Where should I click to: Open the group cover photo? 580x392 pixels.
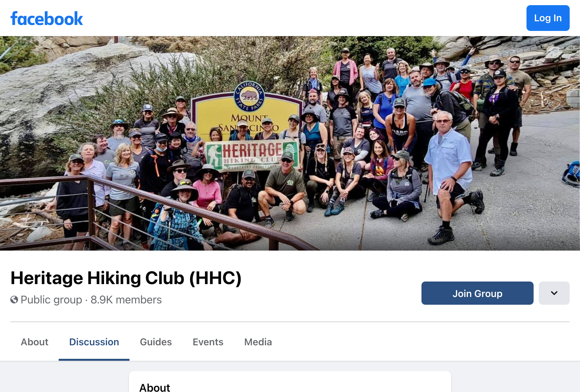pyautogui.click(x=290, y=143)
